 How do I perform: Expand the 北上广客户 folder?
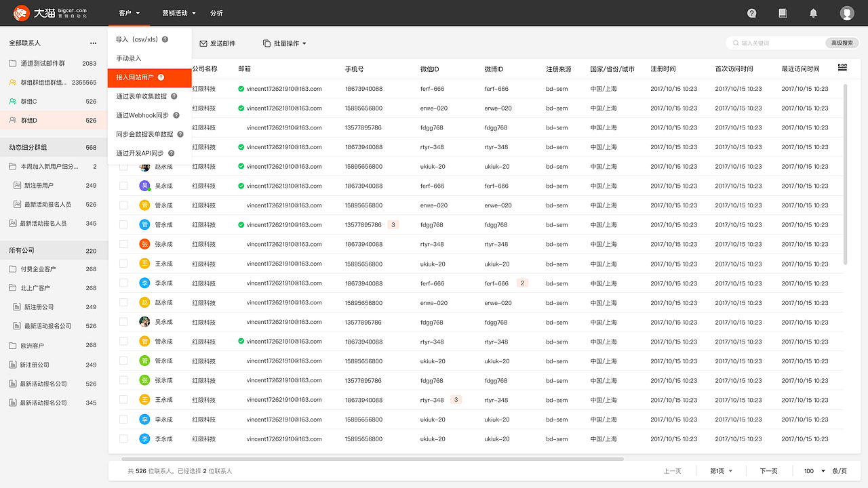[13, 288]
